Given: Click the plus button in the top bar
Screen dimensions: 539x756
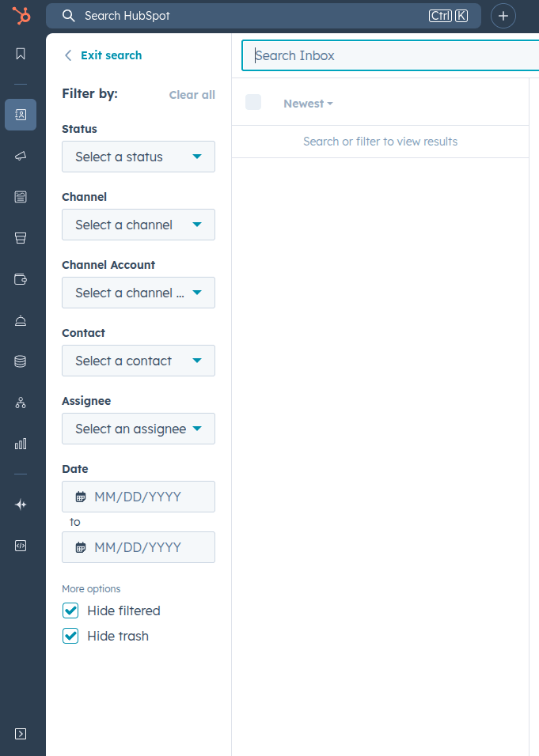Looking at the screenshot, I should 503,16.
